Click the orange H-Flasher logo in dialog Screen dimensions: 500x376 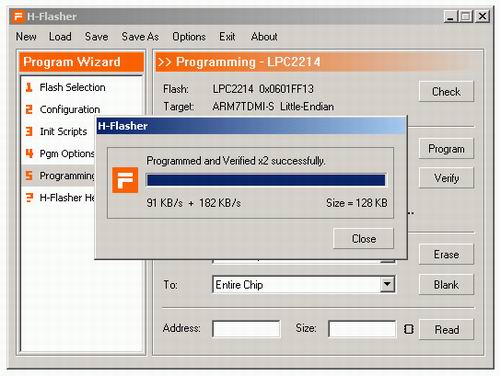[x=125, y=180]
